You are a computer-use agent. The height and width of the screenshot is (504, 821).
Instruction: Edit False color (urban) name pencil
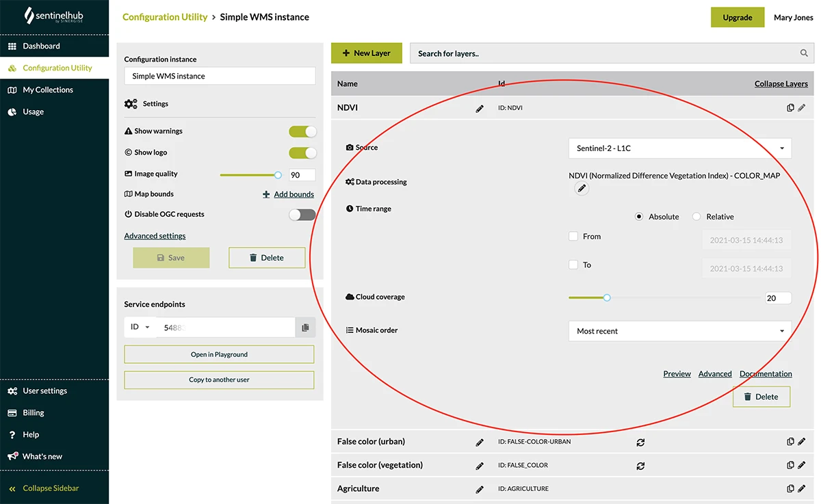pos(480,442)
